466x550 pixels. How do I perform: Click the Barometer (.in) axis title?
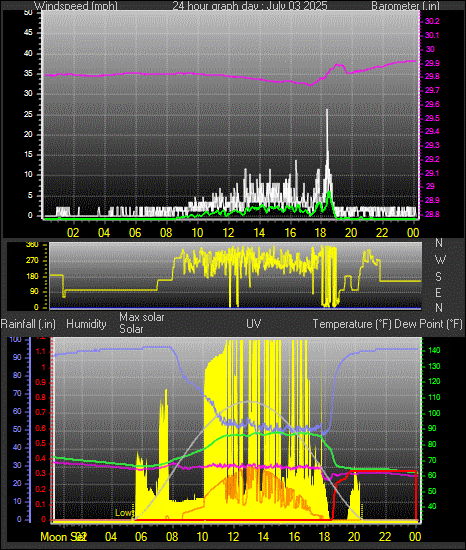(405, 6)
